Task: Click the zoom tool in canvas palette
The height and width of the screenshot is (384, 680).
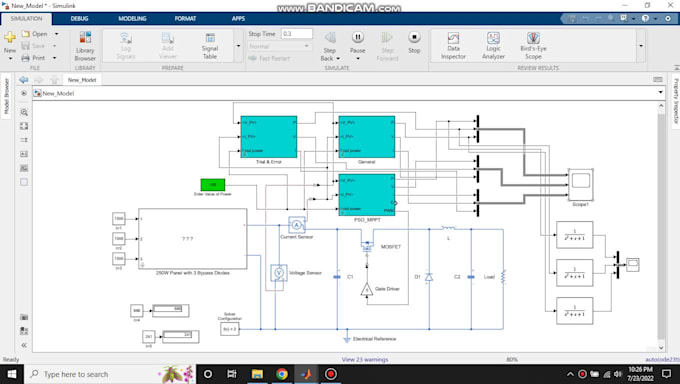Action: pyautogui.click(x=24, y=112)
